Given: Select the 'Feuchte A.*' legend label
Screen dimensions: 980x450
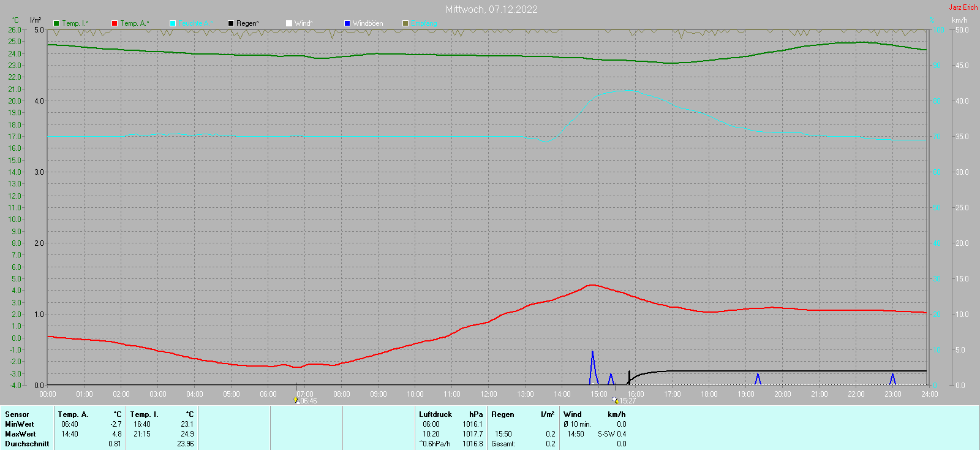Looking at the screenshot, I should coord(196,23).
